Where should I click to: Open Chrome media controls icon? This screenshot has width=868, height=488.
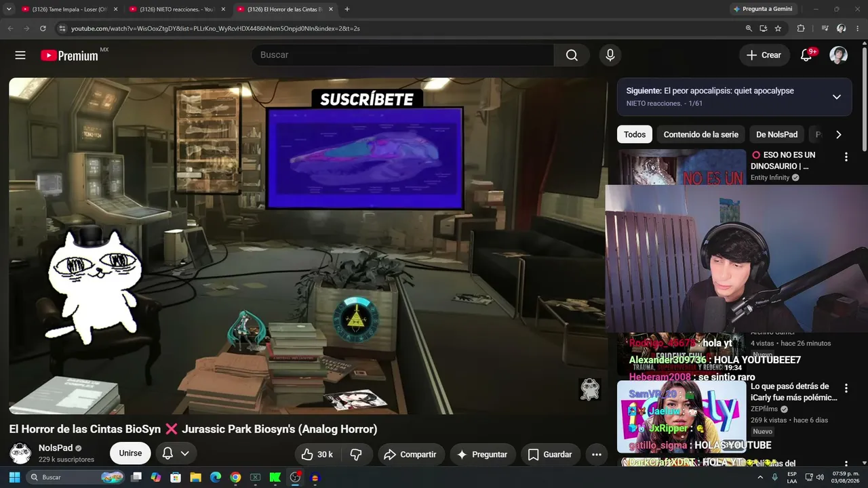(x=825, y=28)
